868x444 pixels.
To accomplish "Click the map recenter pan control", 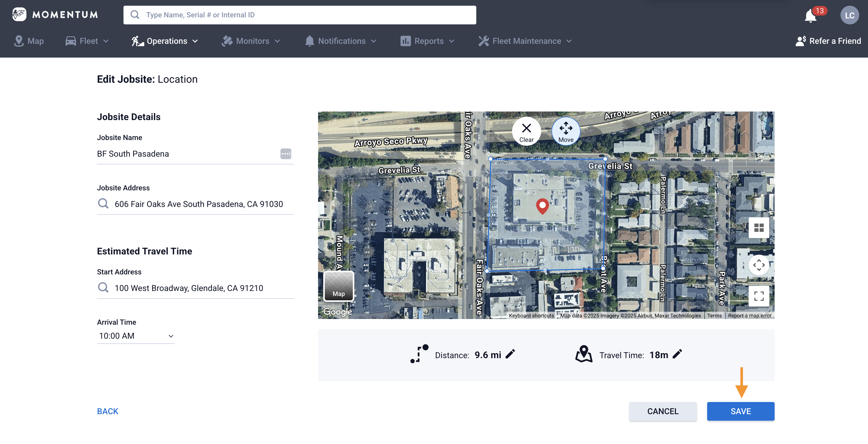I will pos(759,265).
